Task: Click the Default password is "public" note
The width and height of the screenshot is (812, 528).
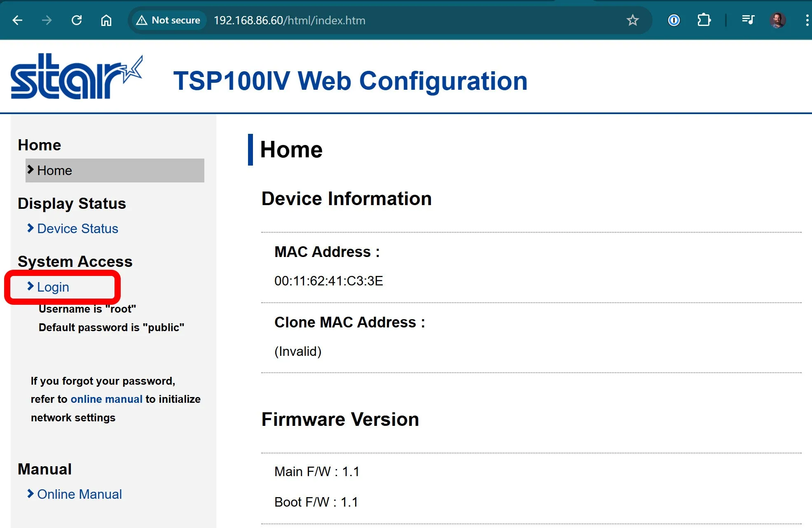Action: 111,327
